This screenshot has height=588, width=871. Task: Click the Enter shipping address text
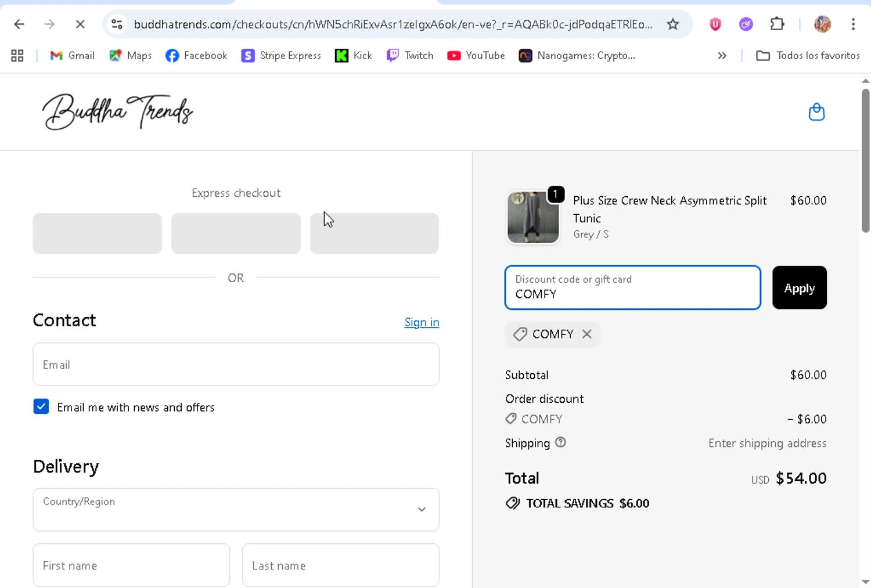[767, 443]
